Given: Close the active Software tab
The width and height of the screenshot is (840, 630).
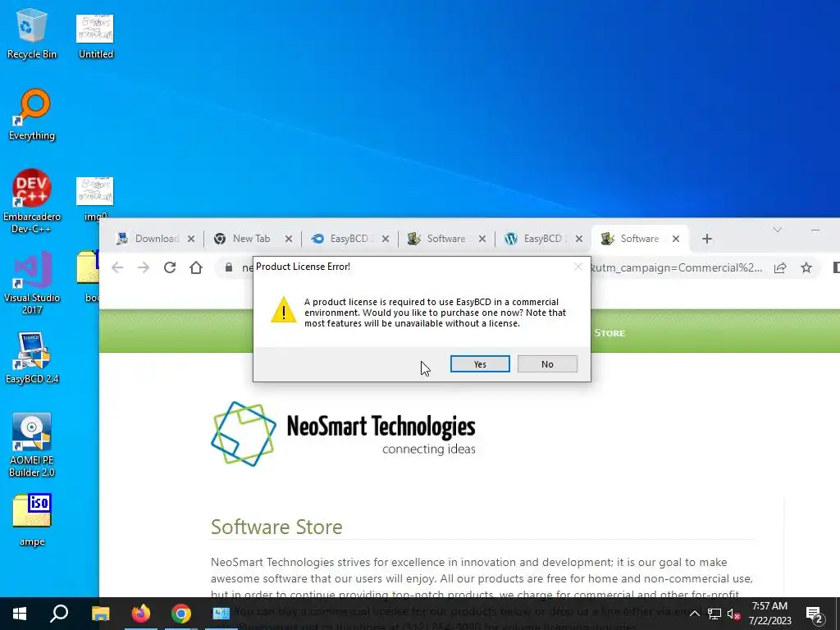Looking at the screenshot, I should pyautogui.click(x=676, y=239).
